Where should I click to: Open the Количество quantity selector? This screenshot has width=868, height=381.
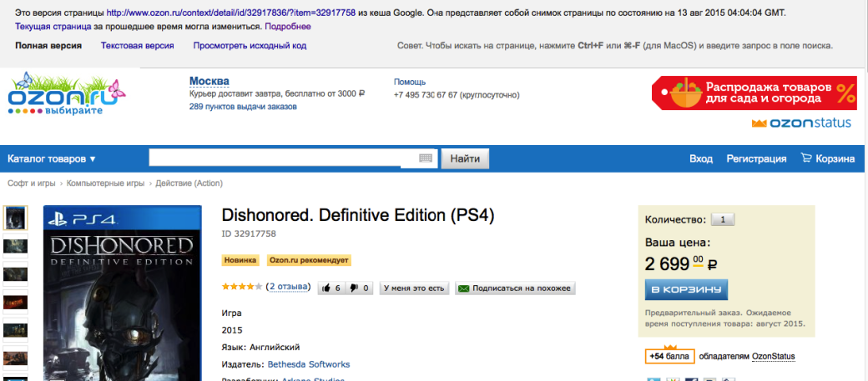coord(723,219)
